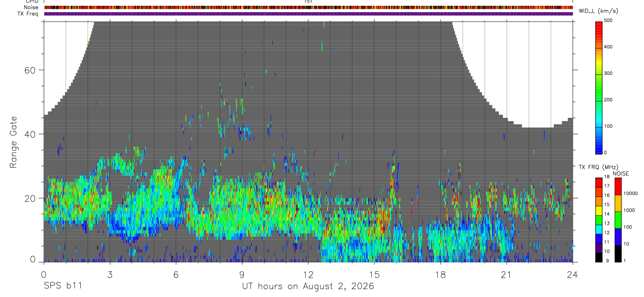Click the "12" UT hour tick label

(x=308, y=274)
